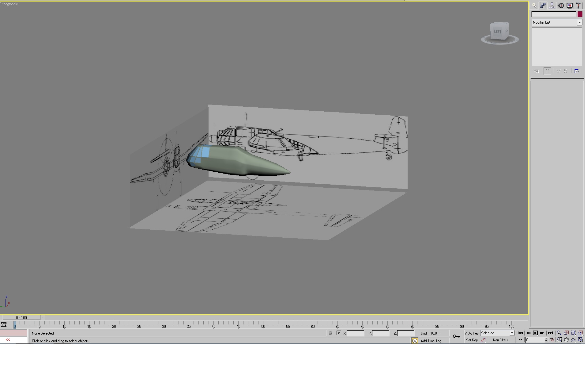Toggle Key Mode icon
This screenshot has width=588, height=368.
(520, 340)
